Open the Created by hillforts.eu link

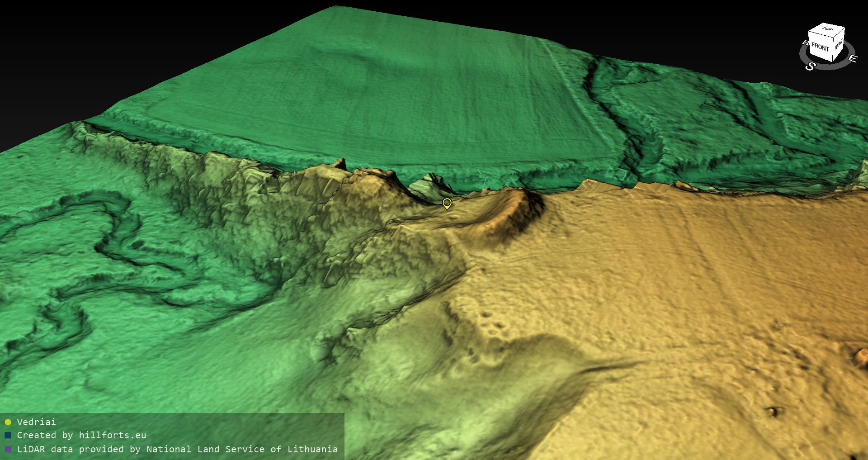tap(81, 435)
